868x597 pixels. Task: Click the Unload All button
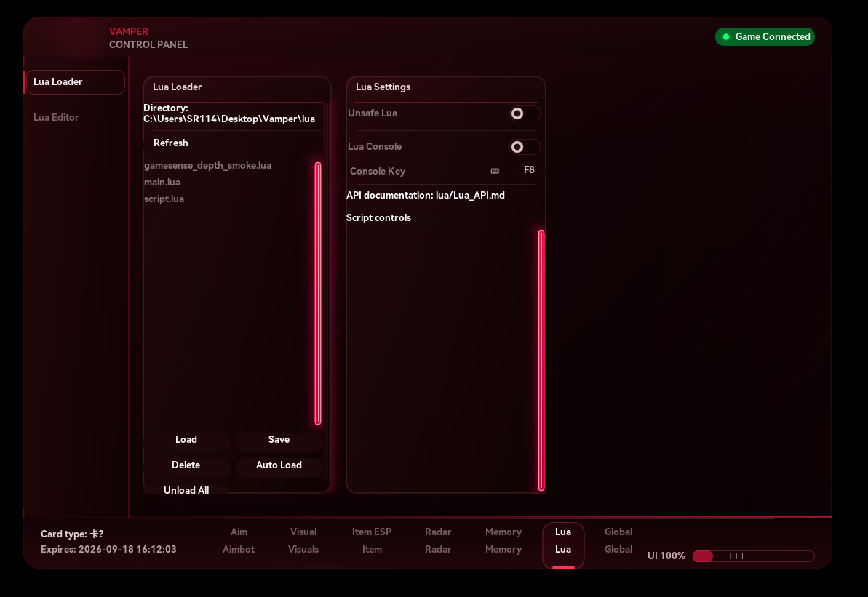pos(186,489)
